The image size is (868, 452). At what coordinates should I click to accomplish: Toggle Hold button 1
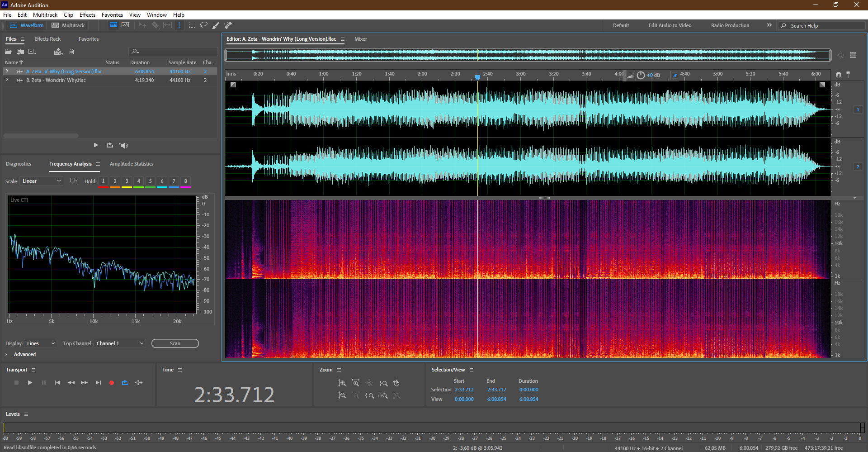pos(103,181)
